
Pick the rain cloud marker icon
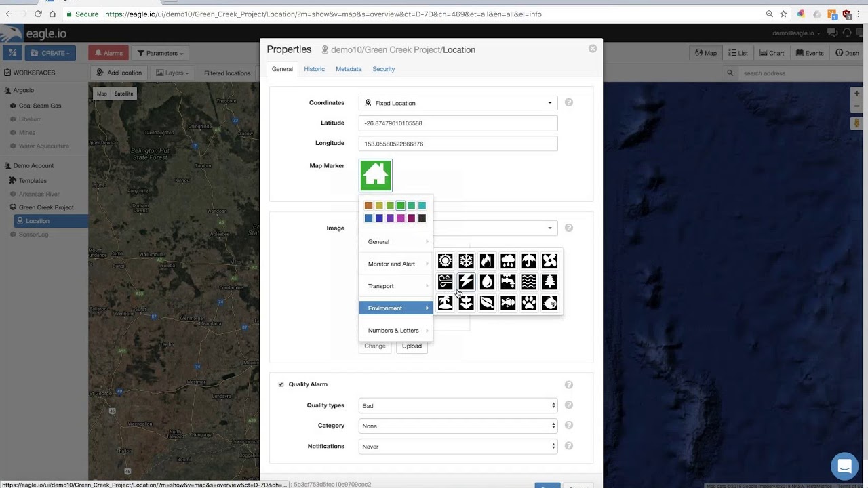tap(508, 261)
